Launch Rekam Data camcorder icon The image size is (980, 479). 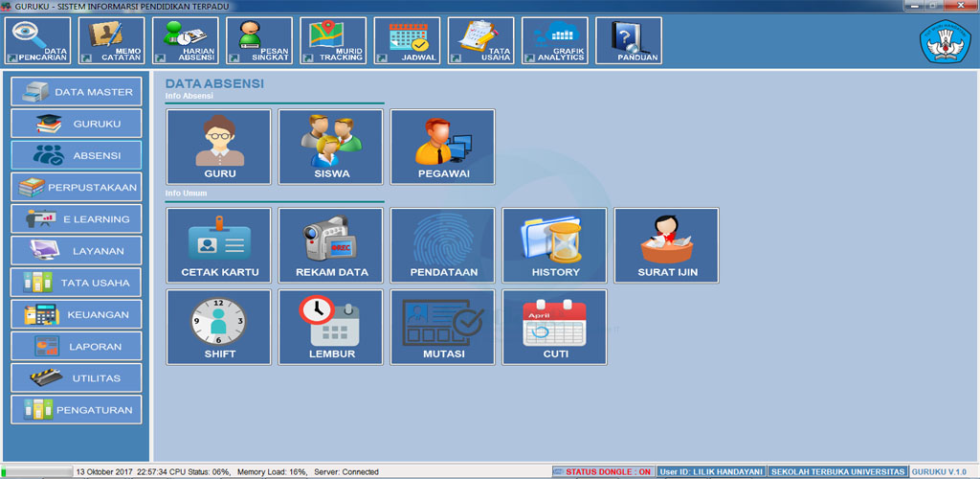click(x=331, y=245)
